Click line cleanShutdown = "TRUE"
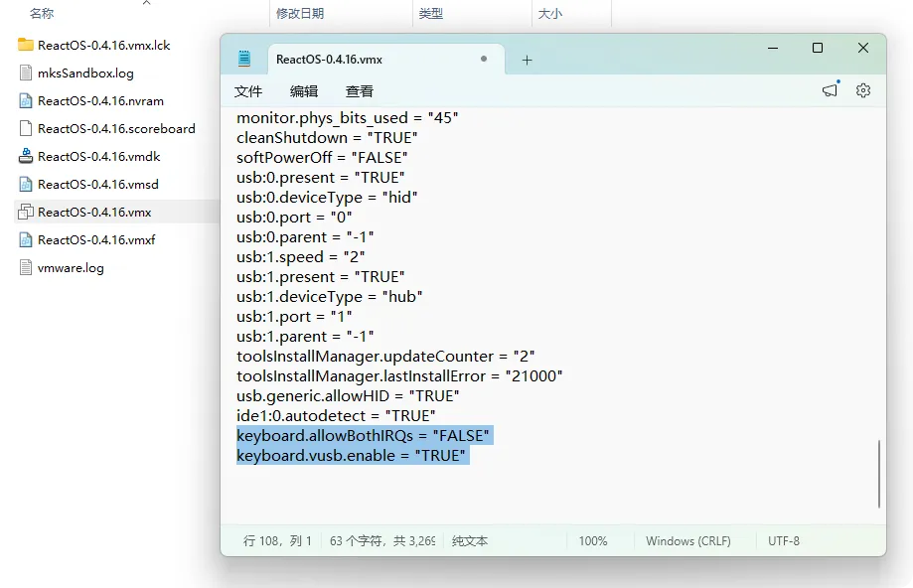The height and width of the screenshot is (588, 913). tap(327, 137)
